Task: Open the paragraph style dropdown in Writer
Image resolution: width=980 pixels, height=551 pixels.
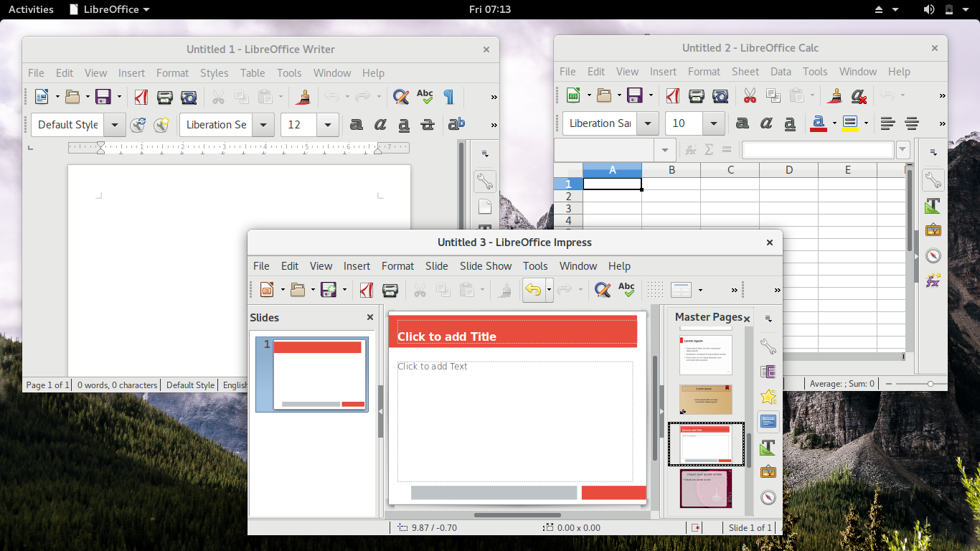Action: pos(114,124)
